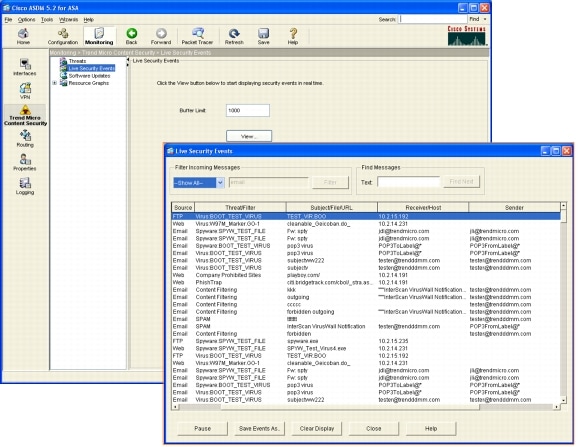Open Logging in the sidebar
This screenshot has width=578, height=447.
click(25, 186)
